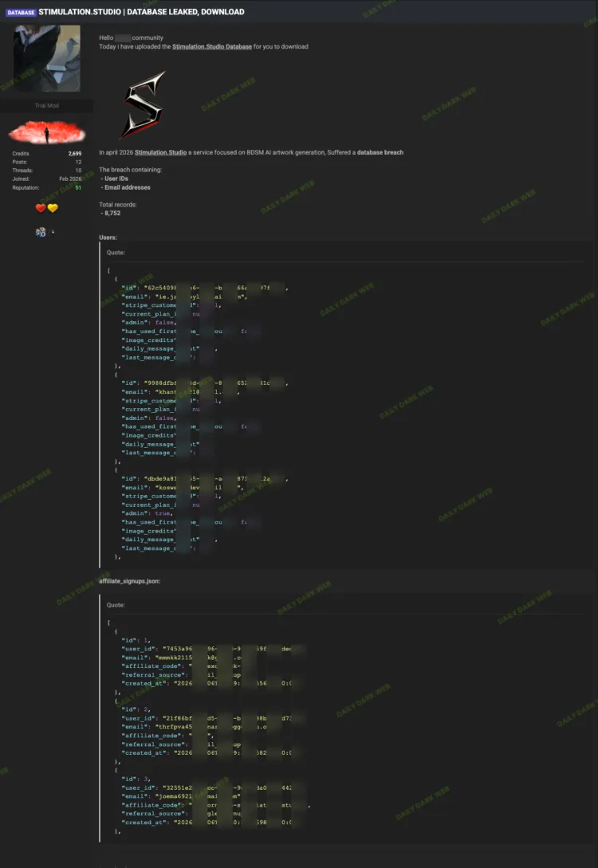Image resolution: width=598 pixels, height=868 pixels.
Task: Click the 'Hello community' greeting line
Action: [132, 37]
